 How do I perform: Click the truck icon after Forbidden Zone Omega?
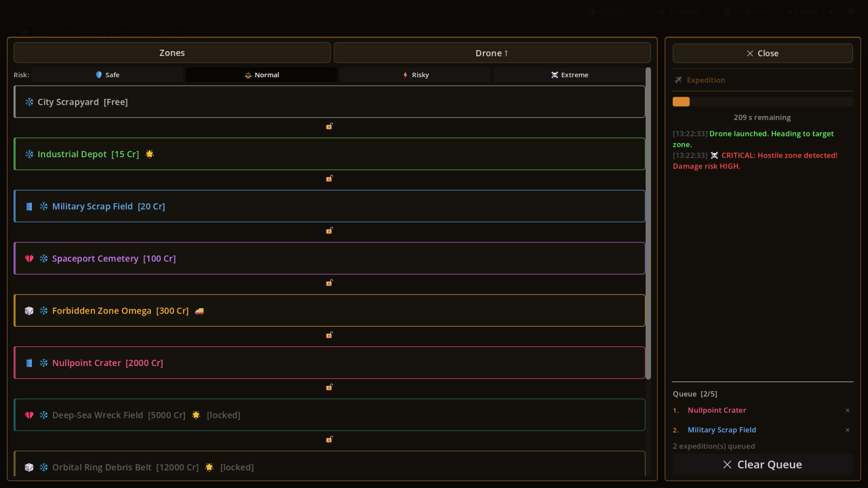tap(199, 311)
